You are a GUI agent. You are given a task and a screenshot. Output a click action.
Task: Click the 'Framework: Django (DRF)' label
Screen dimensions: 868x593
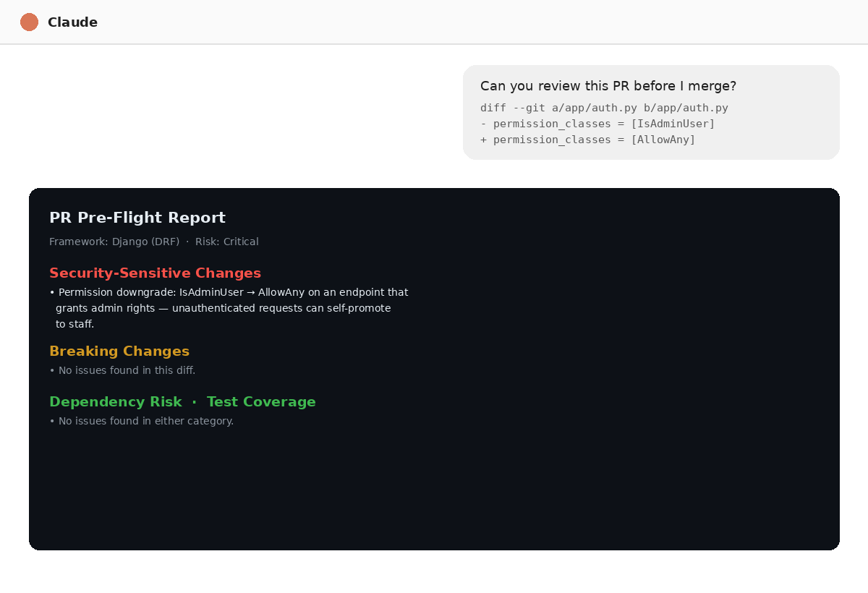point(114,242)
